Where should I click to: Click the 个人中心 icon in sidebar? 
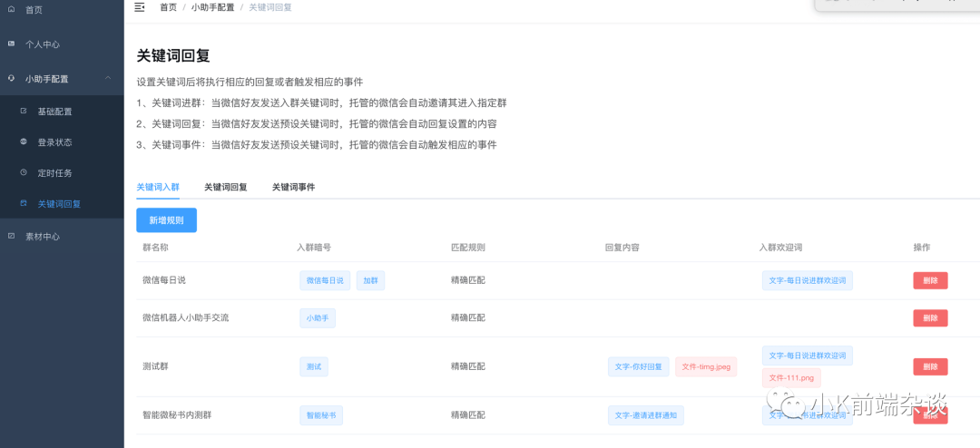(x=11, y=44)
